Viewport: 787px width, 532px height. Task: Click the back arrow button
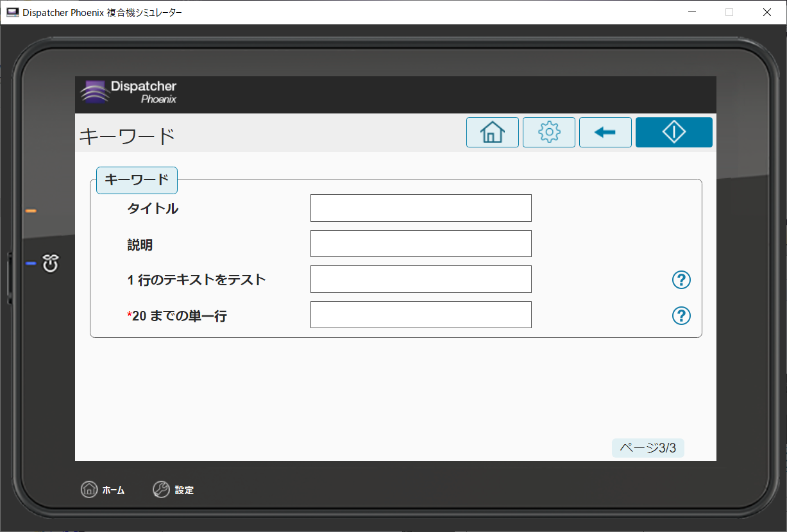tap(605, 133)
